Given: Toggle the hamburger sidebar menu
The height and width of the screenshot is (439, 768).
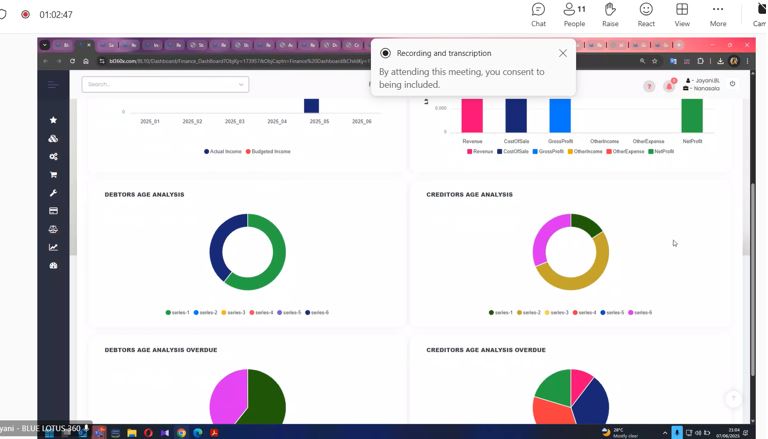Looking at the screenshot, I should (x=53, y=85).
